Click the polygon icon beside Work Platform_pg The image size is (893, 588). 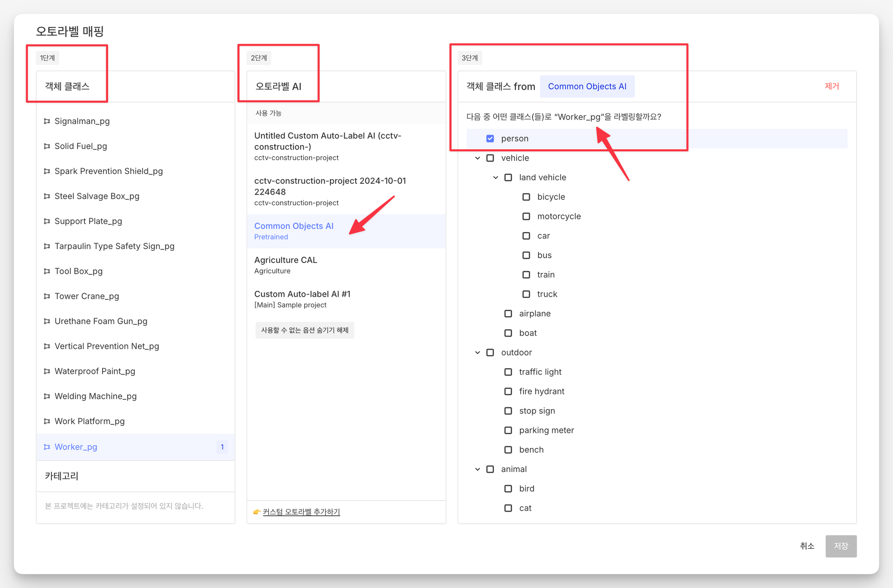(47, 421)
